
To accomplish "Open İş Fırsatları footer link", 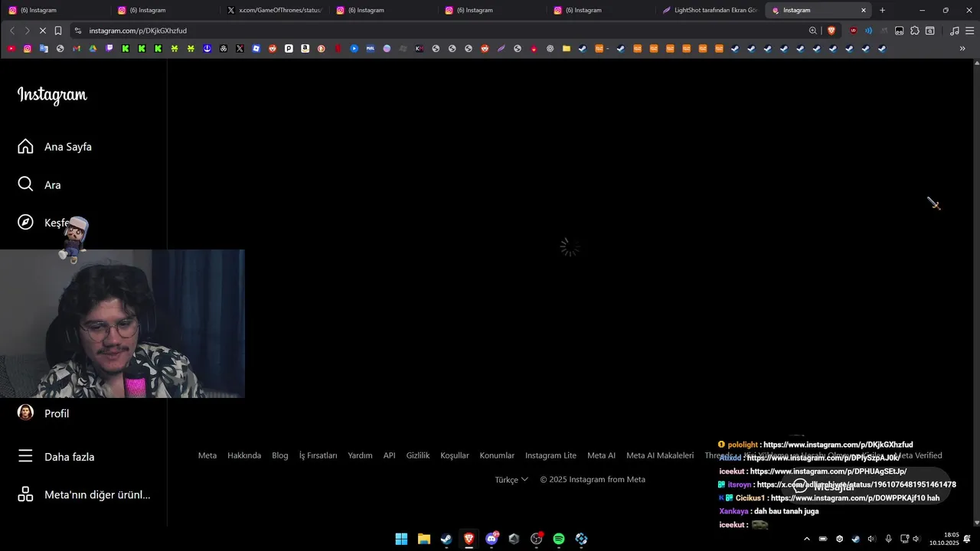I will (x=318, y=455).
